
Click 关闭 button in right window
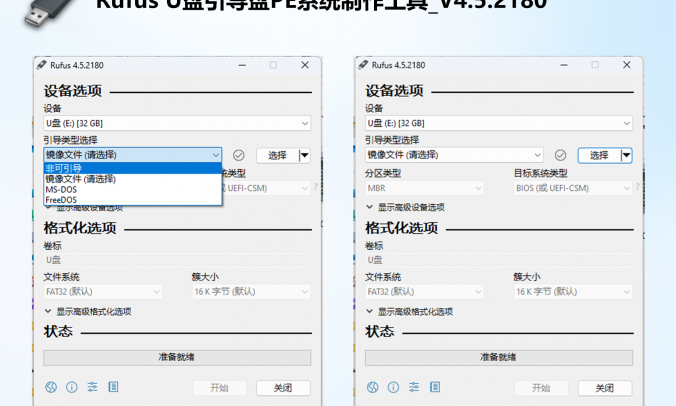coord(605,388)
